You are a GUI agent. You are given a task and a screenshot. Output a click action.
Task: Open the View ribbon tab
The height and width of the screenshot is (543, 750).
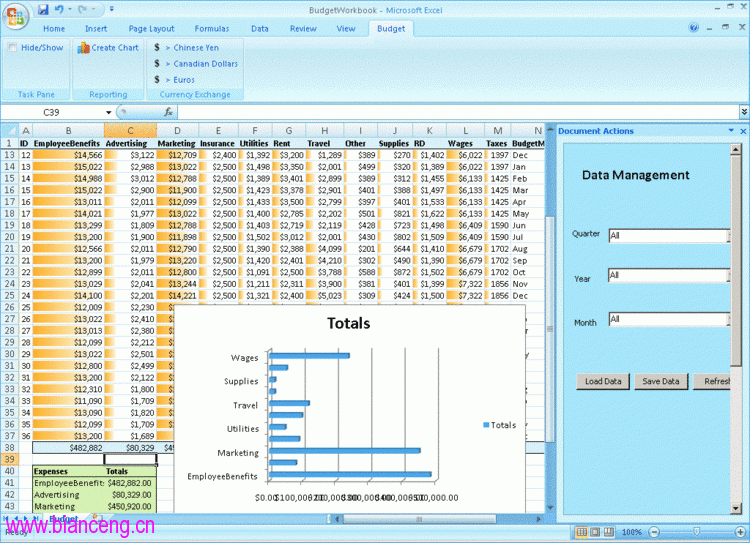click(x=346, y=29)
